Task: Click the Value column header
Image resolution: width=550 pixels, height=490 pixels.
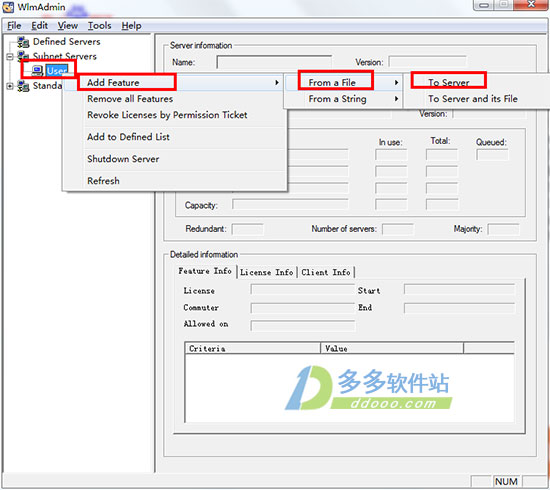Action: click(392, 348)
